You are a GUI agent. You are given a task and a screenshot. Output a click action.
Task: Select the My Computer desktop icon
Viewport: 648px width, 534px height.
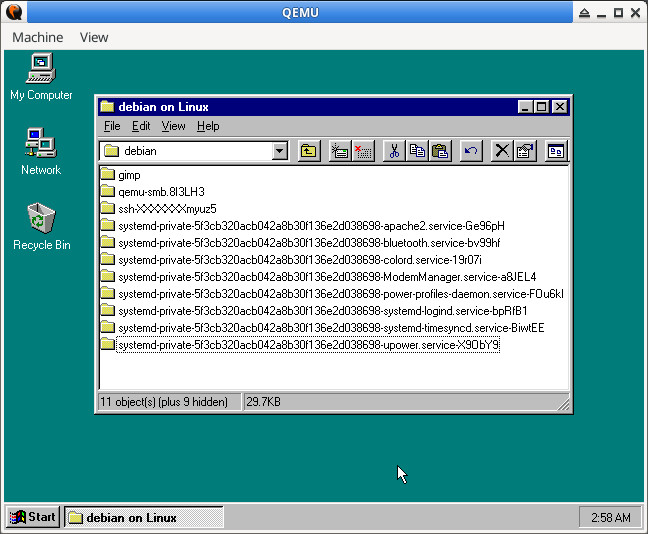coord(41,76)
